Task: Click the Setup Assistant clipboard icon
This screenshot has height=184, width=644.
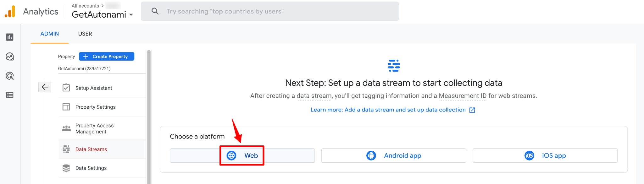Action: tap(66, 88)
